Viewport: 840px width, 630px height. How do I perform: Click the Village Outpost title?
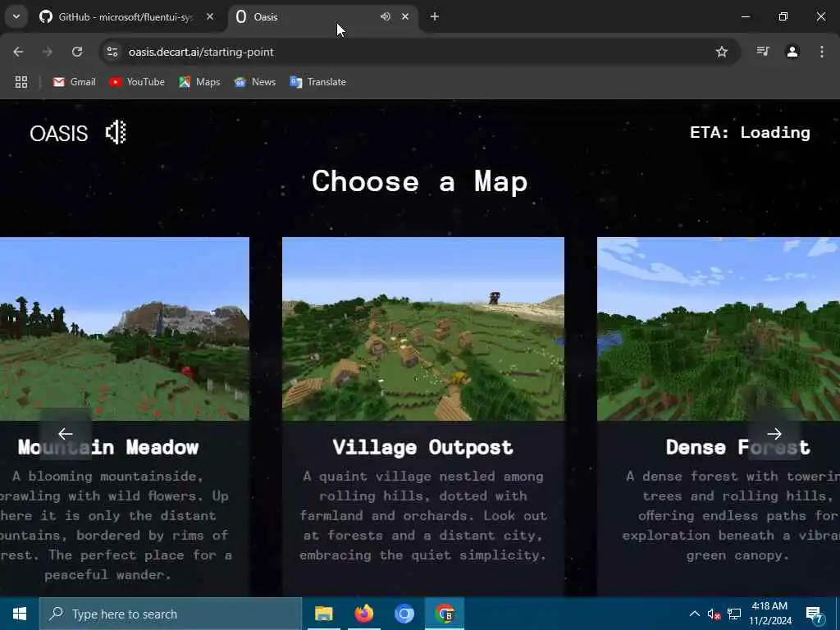(422, 447)
